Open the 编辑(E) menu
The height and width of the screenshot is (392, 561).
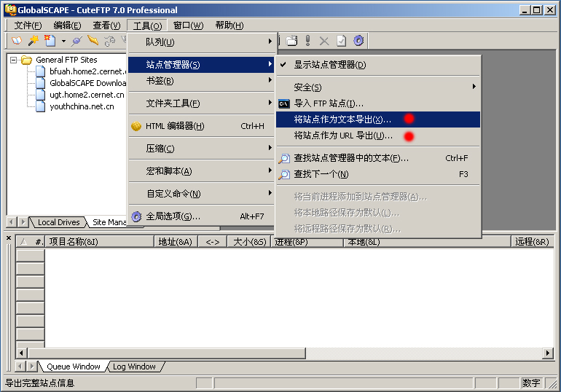click(x=67, y=26)
